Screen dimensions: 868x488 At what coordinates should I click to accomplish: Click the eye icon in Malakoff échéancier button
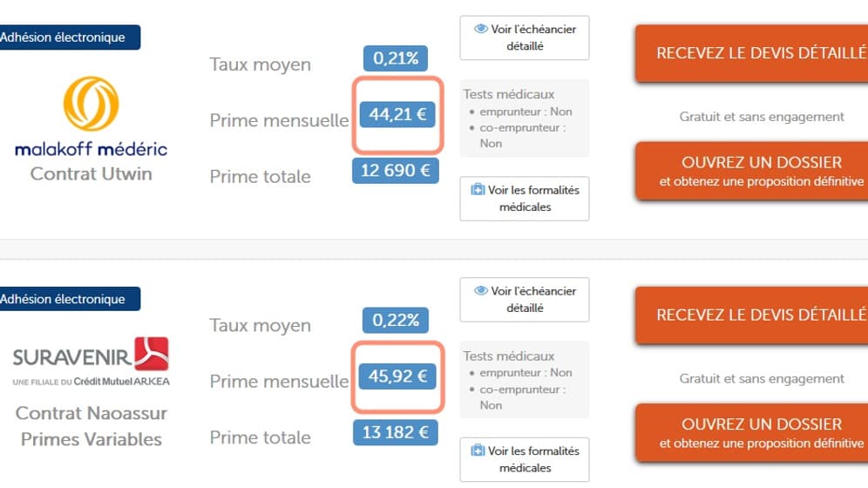pos(481,29)
